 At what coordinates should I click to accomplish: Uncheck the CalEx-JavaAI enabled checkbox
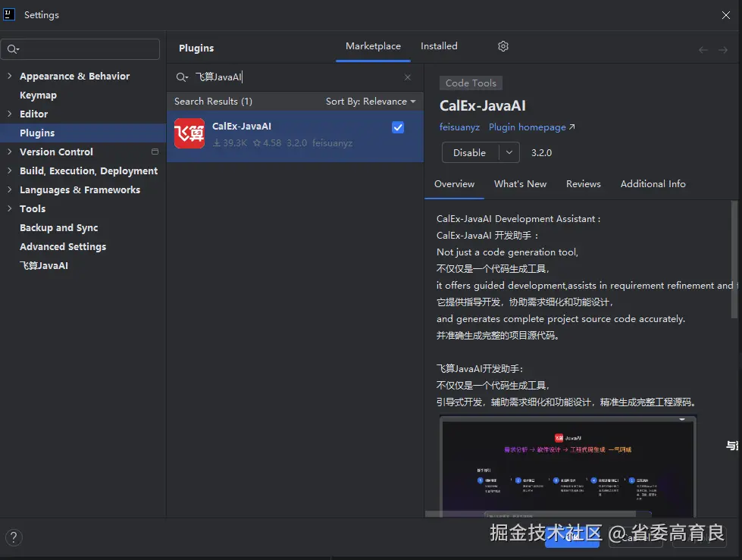(x=398, y=127)
